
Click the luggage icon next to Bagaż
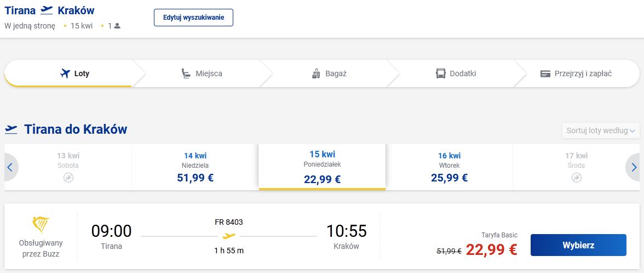(315, 73)
